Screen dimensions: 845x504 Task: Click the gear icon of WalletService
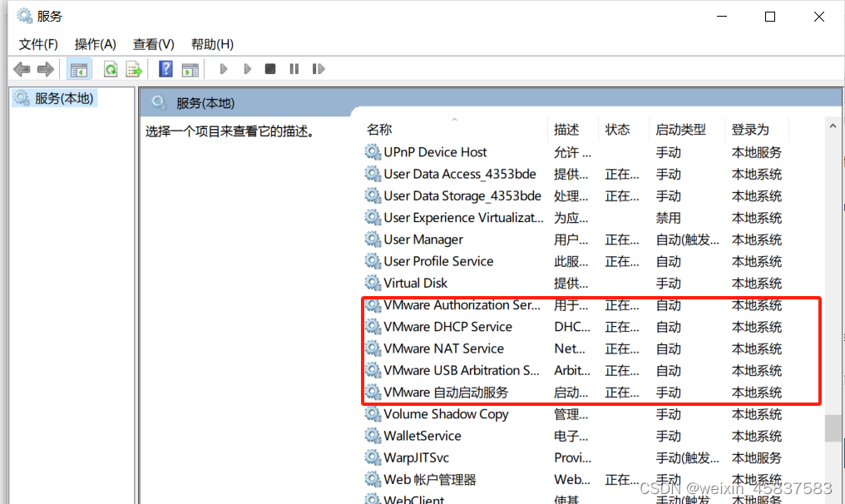click(373, 436)
